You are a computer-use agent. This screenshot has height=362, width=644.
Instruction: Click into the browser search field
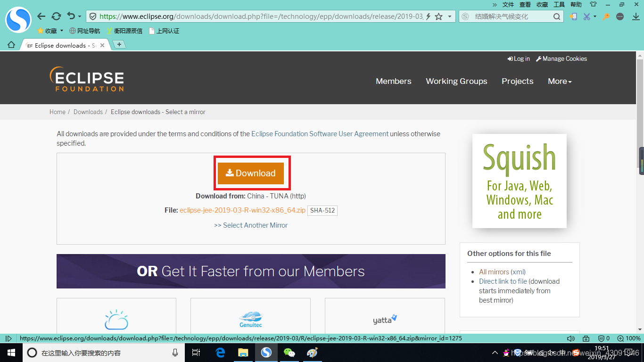click(x=512, y=16)
